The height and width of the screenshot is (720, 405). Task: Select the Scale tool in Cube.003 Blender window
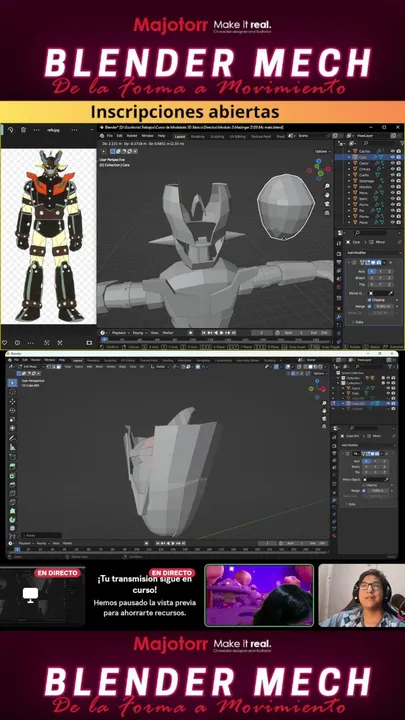click(x=12, y=419)
